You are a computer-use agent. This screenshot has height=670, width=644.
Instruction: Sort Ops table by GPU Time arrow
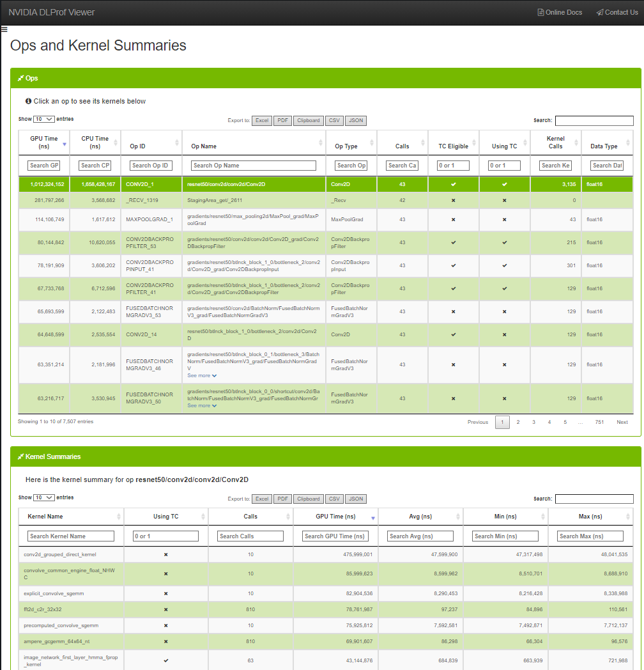point(64,145)
